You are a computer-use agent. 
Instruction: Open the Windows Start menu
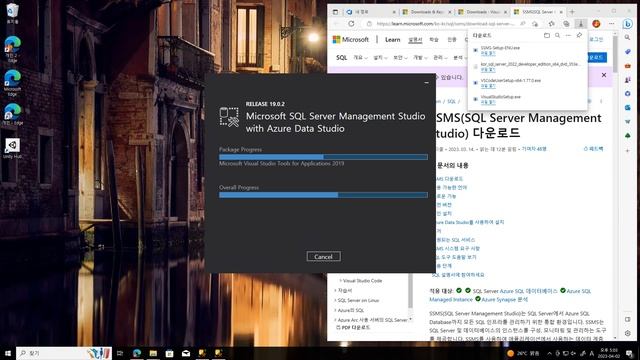point(7,353)
